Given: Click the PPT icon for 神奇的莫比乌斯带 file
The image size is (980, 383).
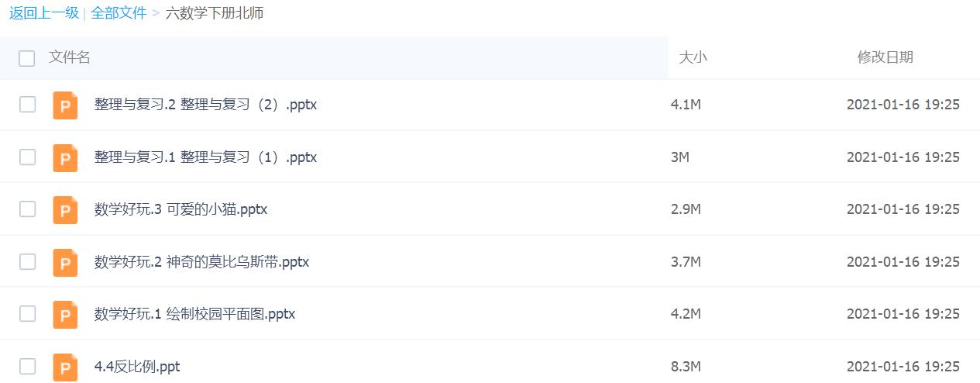Looking at the screenshot, I should 65,262.
